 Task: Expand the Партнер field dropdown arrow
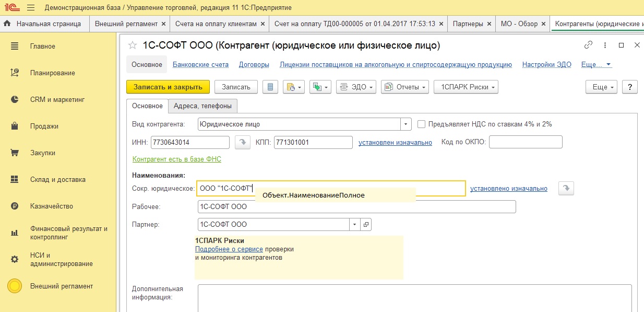pos(355,224)
